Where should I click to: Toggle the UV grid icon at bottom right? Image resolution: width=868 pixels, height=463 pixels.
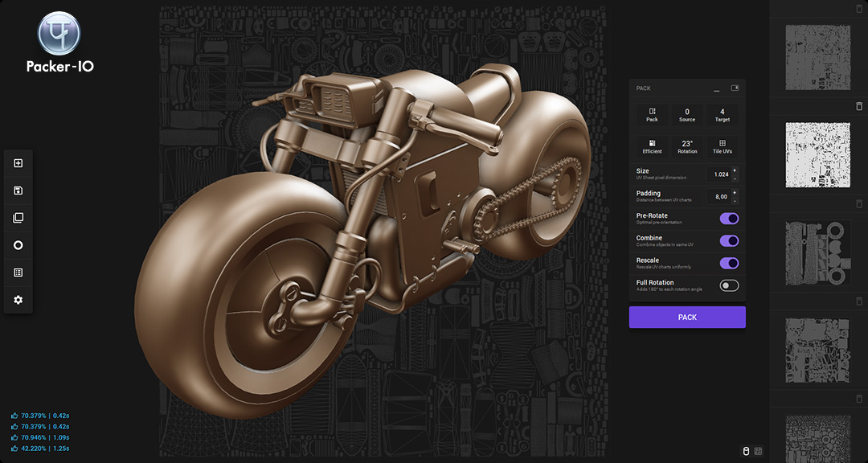pyautogui.click(x=759, y=452)
